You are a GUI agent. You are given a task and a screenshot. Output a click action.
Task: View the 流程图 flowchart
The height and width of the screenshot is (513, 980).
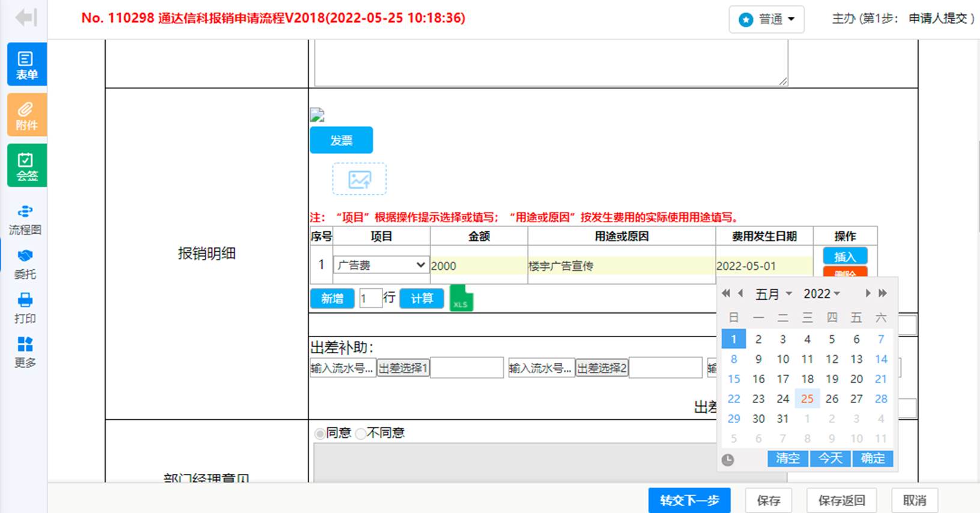[25, 220]
